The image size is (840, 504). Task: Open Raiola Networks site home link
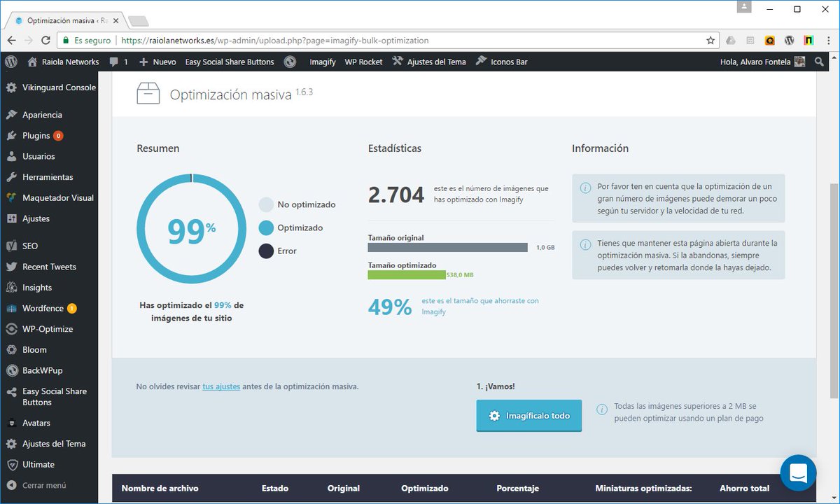(63, 62)
